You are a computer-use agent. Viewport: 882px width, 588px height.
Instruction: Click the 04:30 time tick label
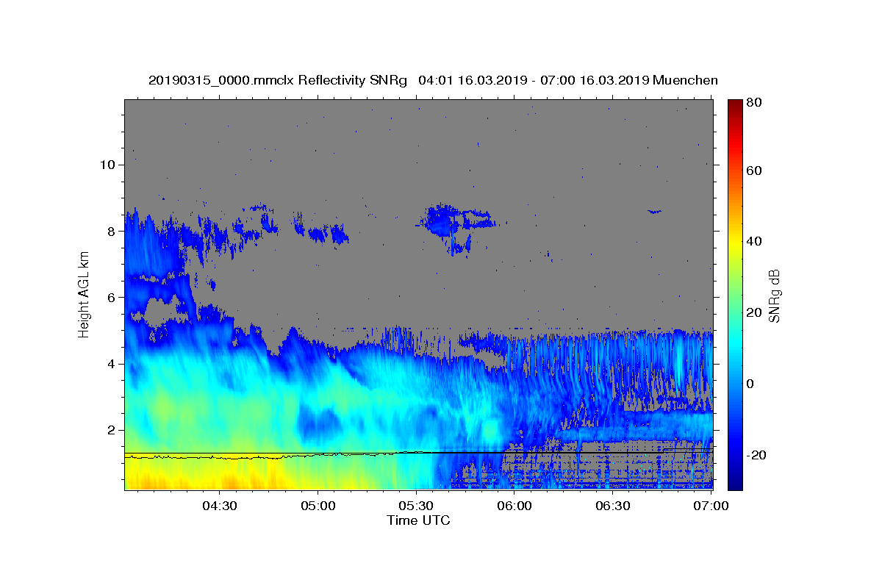tap(220, 506)
